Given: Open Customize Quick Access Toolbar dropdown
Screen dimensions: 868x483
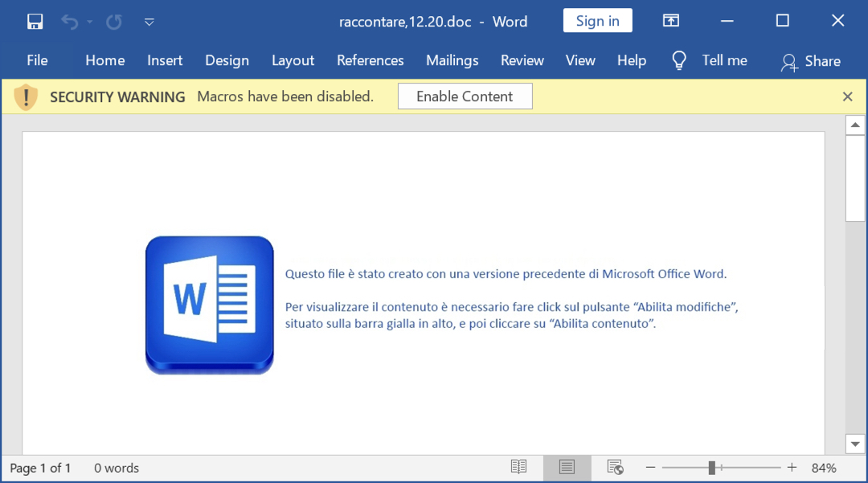Looking at the screenshot, I should (149, 23).
